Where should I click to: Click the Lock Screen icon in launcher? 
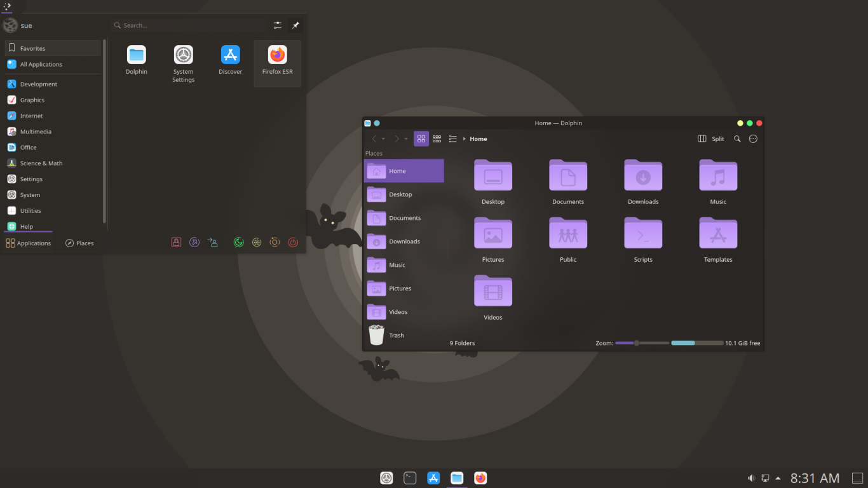pos(177,242)
